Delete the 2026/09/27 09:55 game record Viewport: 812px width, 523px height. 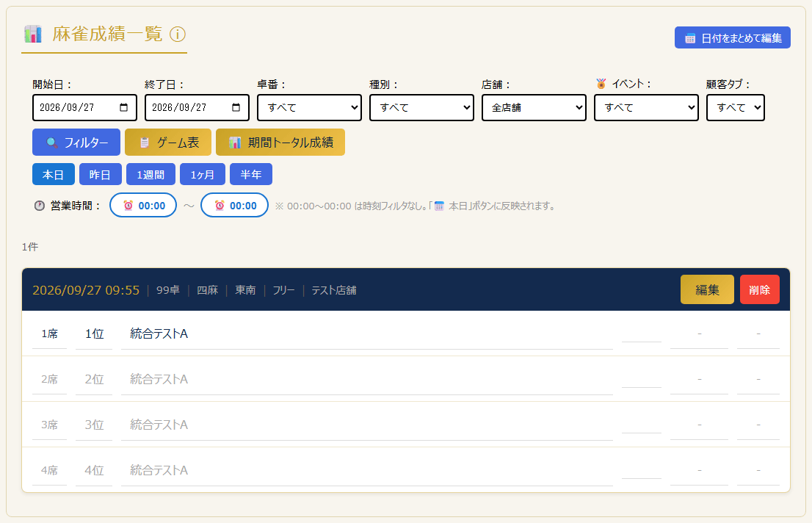point(760,289)
